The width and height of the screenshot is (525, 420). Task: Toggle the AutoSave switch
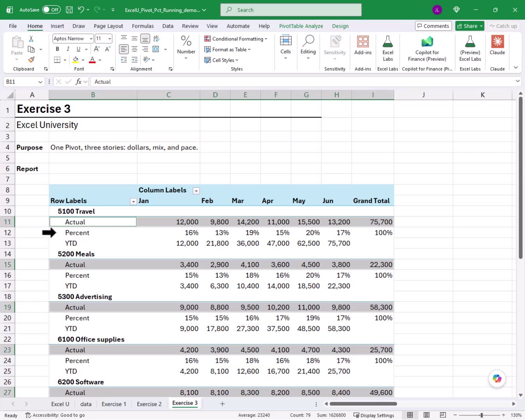pyautogui.click(x=51, y=10)
